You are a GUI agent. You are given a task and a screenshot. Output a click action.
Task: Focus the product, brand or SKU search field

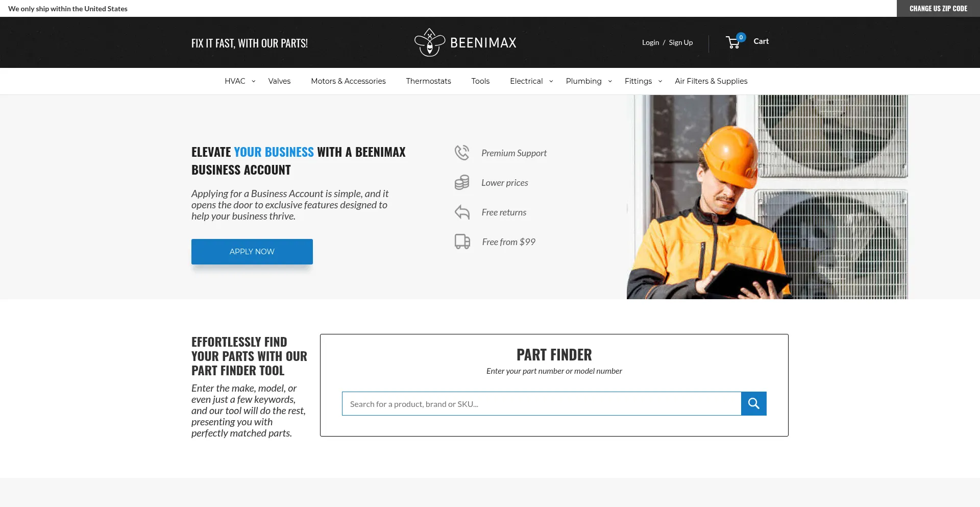[542, 404]
